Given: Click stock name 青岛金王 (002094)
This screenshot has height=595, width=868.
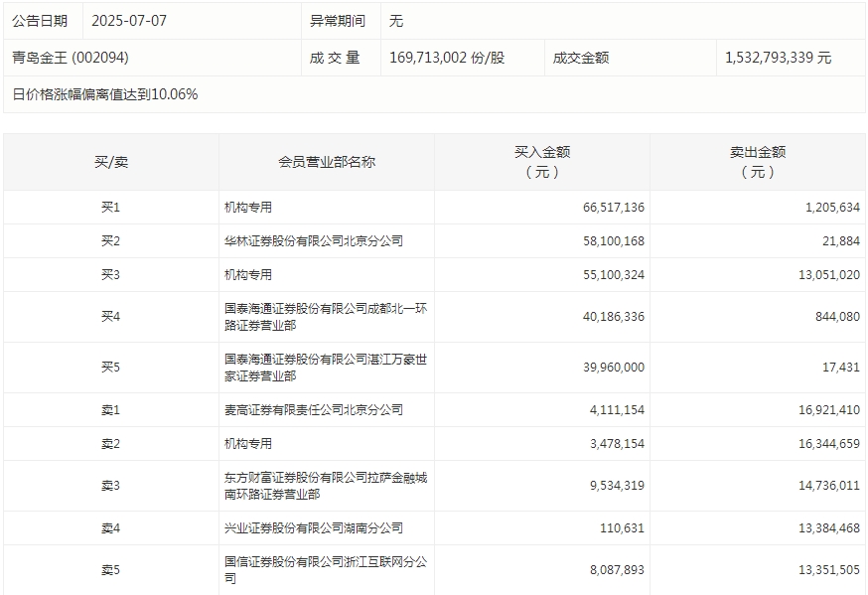Looking at the screenshot, I should pos(71,58).
